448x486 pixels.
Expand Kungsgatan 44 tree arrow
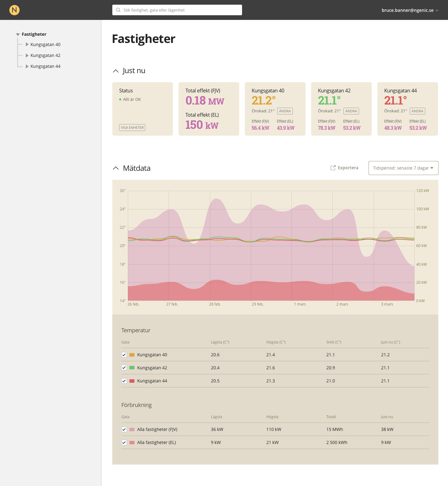tap(27, 66)
